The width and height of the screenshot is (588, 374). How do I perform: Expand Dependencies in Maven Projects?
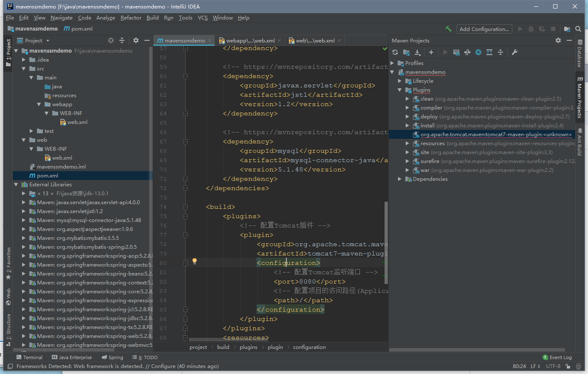pos(400,179)
